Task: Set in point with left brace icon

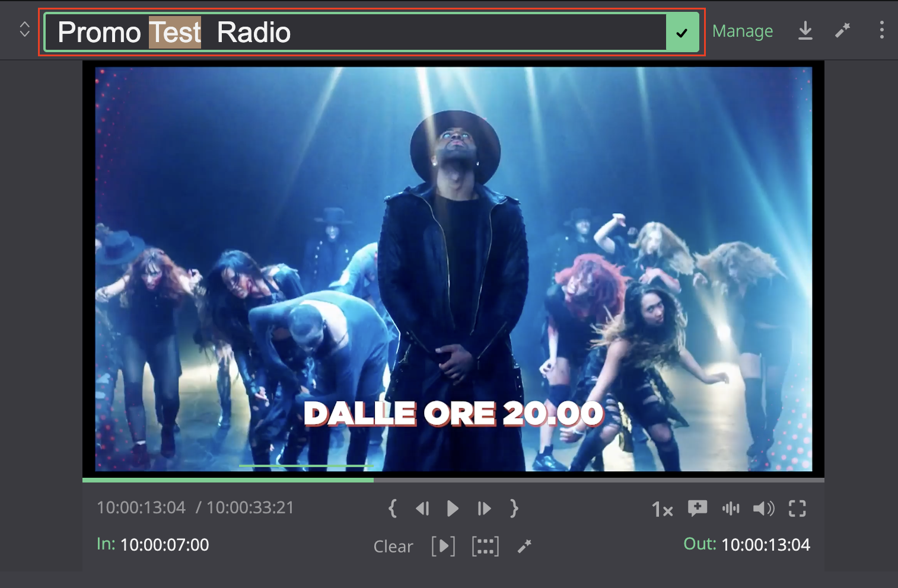Action: 392,509
